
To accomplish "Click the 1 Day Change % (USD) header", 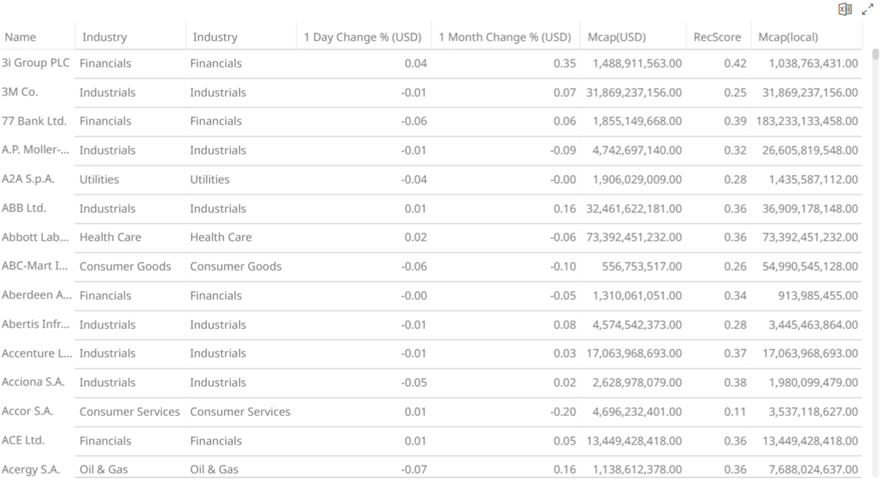I will 362,37.
